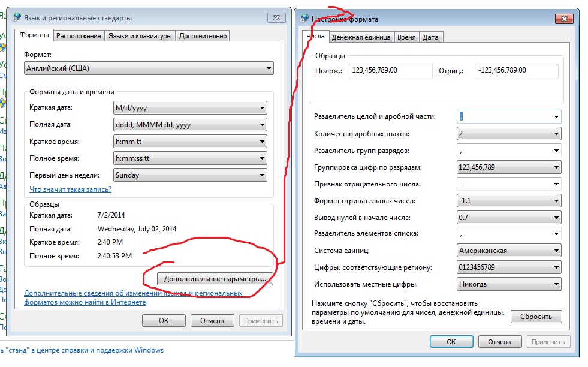Viewport: 588px width, 367px height.
Task: Open the Использовать местные цифры dropdown
Action: (x=509, y=284)
